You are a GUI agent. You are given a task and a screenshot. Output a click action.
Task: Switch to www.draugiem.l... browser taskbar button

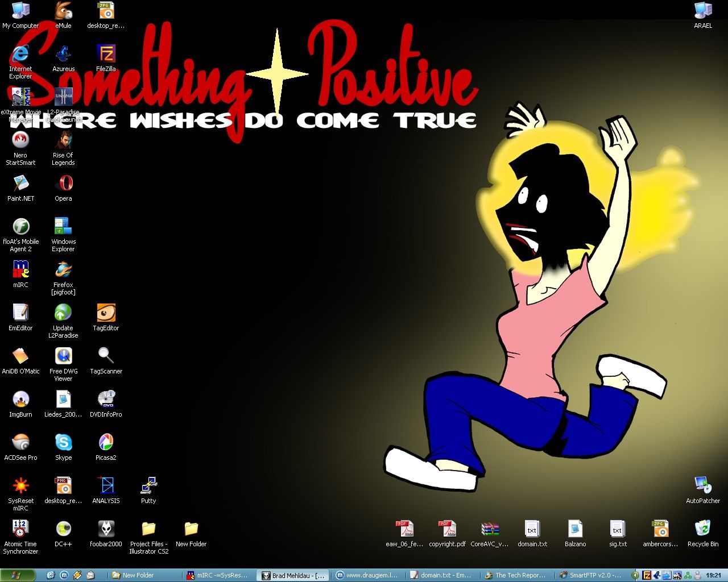coord(368,575)
